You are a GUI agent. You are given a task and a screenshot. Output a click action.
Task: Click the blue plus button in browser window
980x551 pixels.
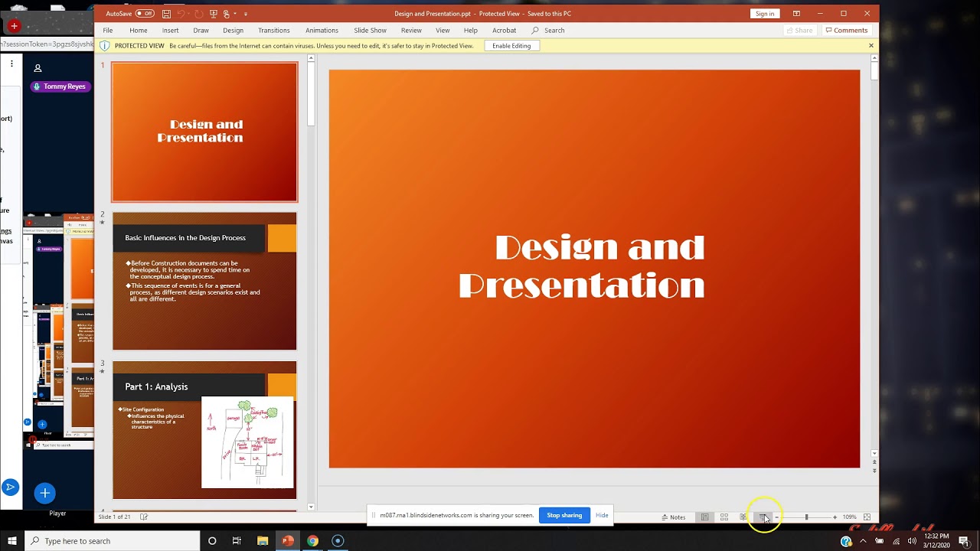(x=44, y=494)
